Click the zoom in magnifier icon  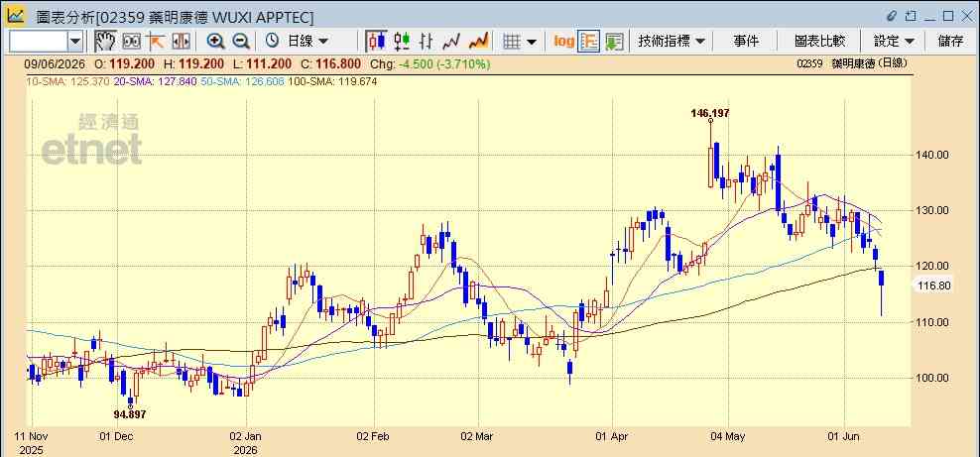(x=215, y=42)
